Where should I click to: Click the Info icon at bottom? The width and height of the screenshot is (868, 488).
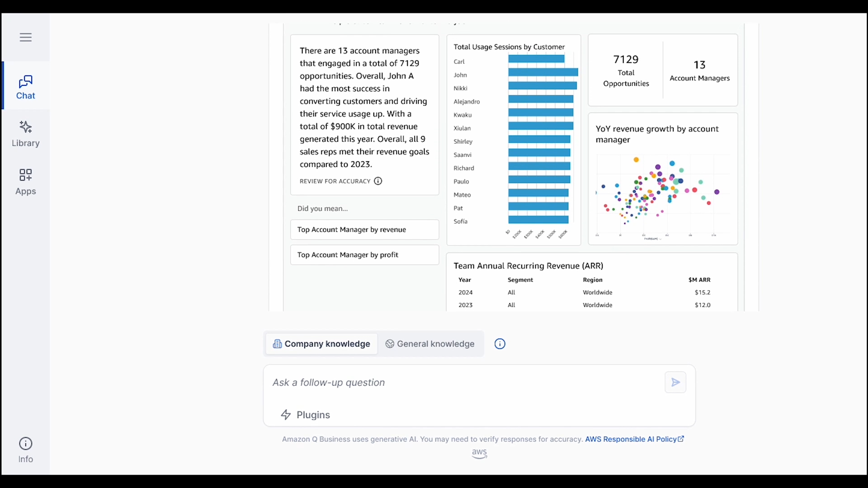point(25,443)
